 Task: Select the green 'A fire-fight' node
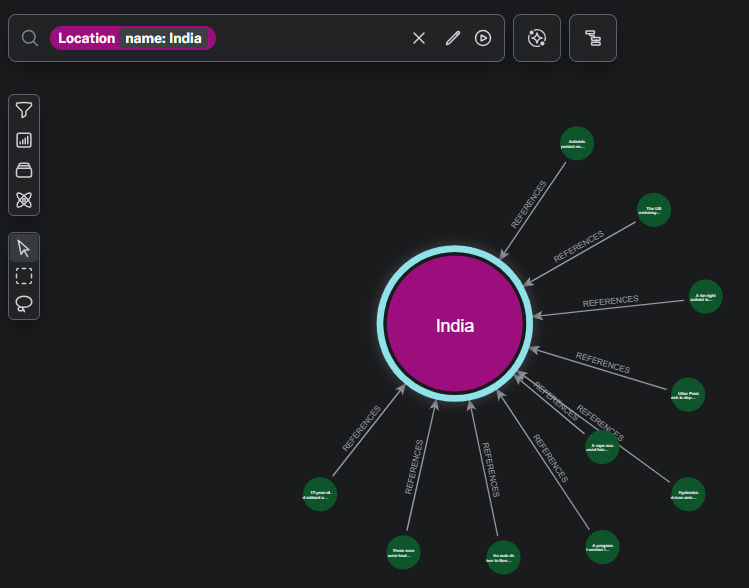point(706,297)
